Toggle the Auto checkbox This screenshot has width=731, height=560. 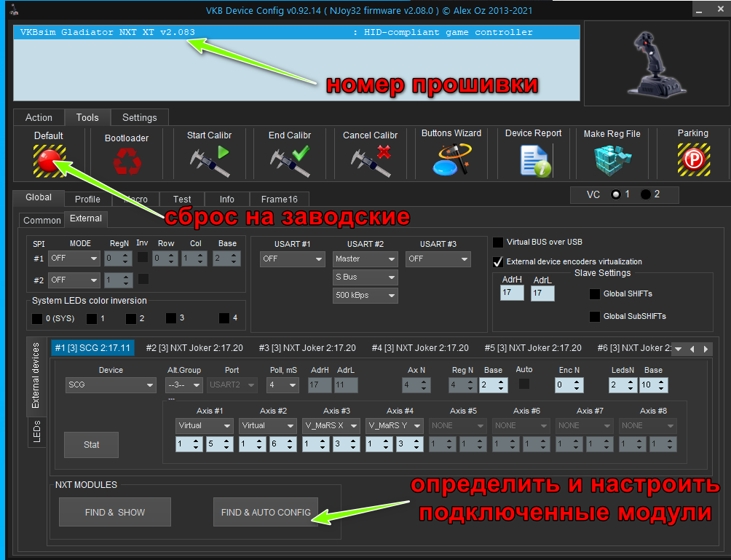click(524, 384)
